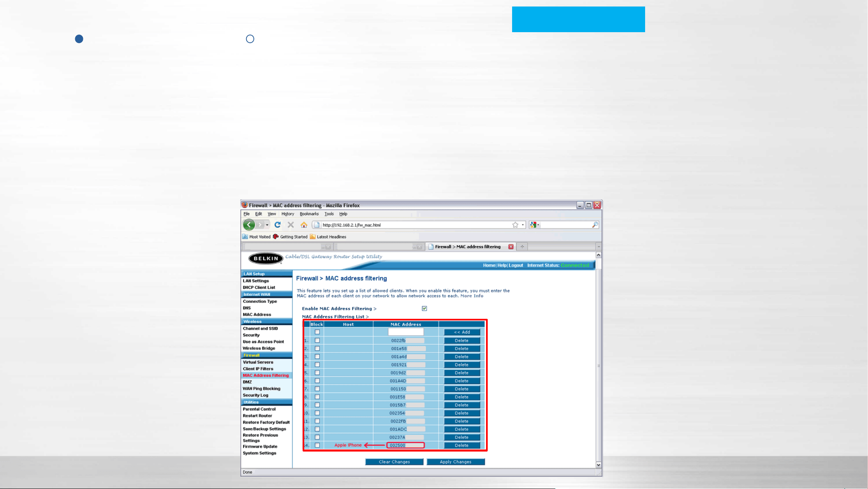Check Block box for the 0022fb entry
The image size is (868, 489).
pyautogui.click(x=317, y=341)
